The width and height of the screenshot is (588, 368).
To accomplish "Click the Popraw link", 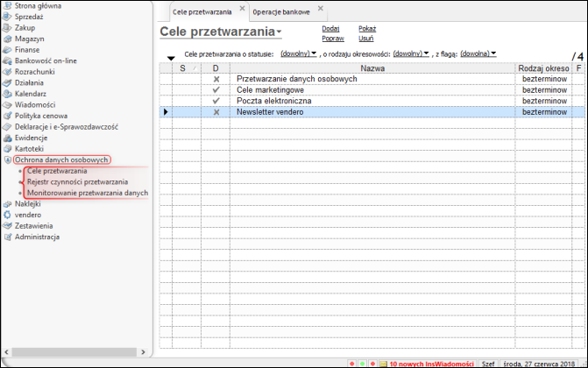I will (333, 39).
